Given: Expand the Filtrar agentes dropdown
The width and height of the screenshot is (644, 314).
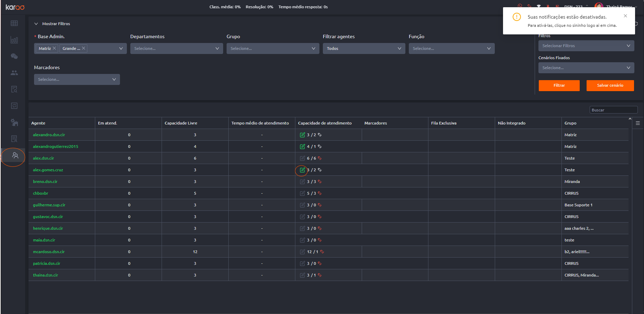Looking at the screenshot, I should coord(363,48).
